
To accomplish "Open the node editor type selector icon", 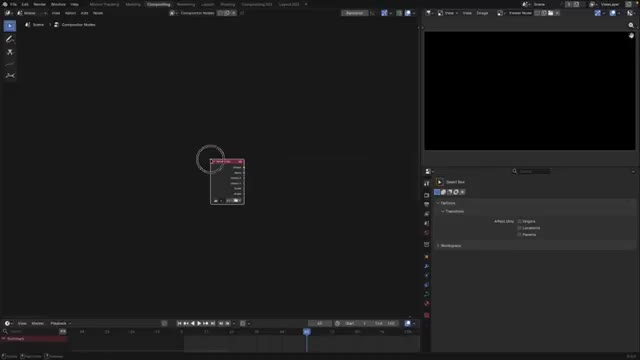I will [8, 13].
